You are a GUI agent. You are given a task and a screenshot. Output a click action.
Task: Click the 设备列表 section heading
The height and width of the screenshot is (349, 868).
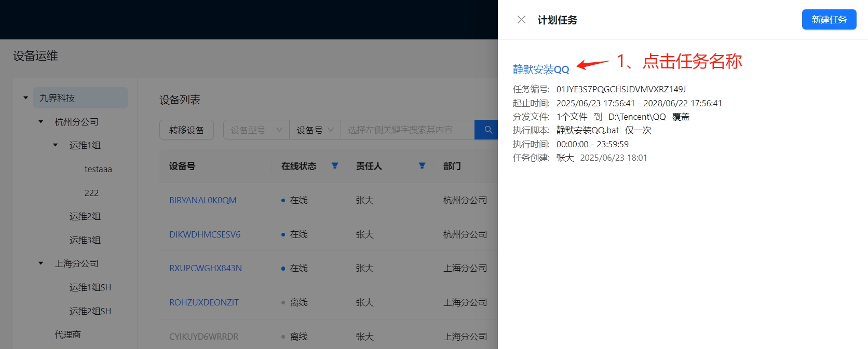click(x=180, y=100)
